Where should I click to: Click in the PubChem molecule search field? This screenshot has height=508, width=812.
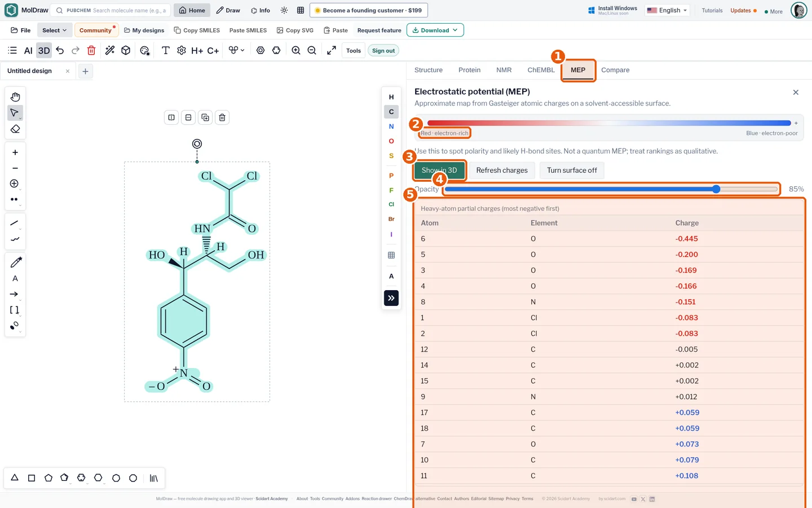pos(111,11)
